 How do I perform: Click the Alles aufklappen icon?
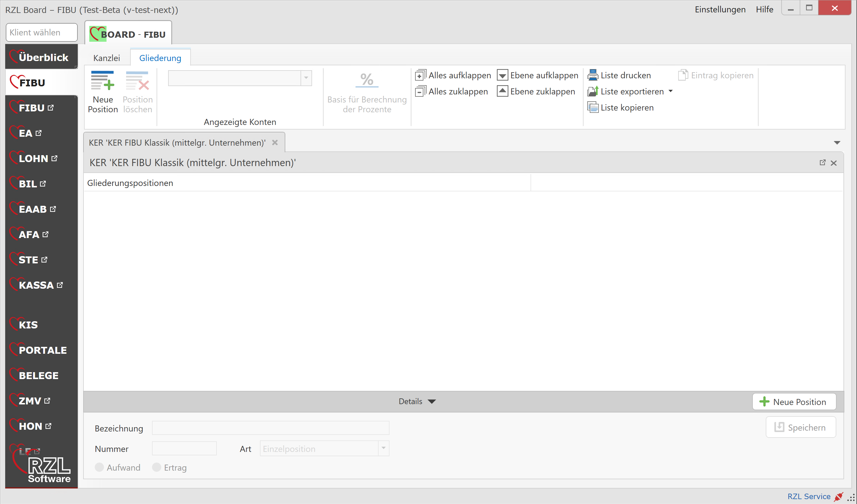tap(420, 75)
